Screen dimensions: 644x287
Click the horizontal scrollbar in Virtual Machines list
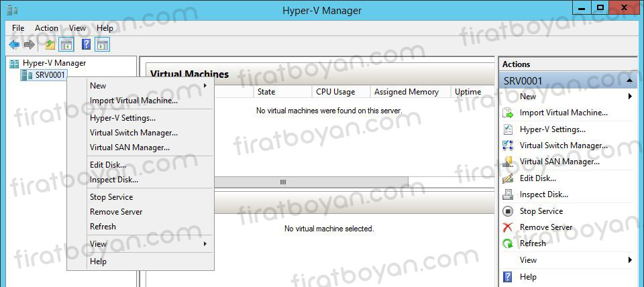click(311, 182)
